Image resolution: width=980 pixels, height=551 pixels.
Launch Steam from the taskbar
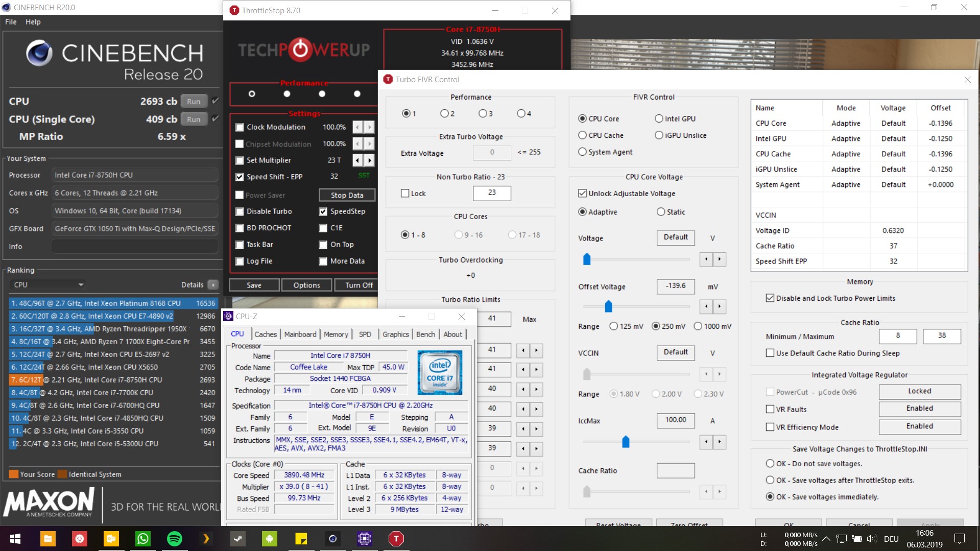[x=238, y=539]
